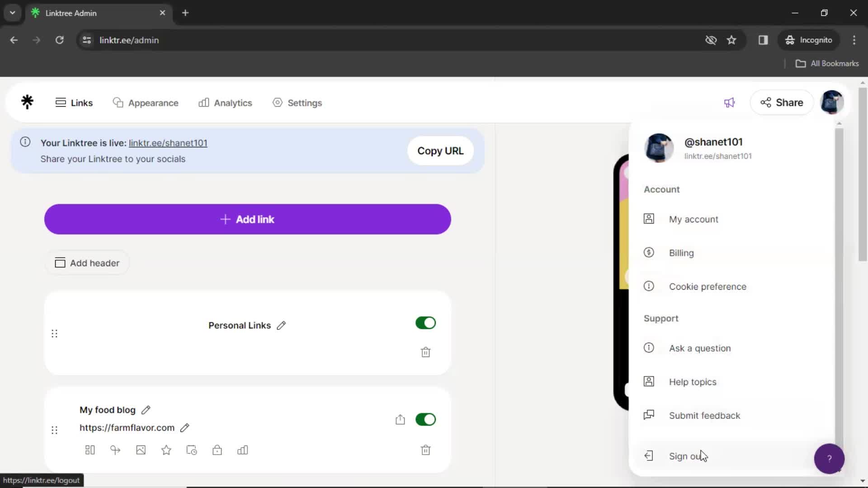Open thumbnail image icon on My food blog
Screen dimensions: 868x488
coord(141,450)
